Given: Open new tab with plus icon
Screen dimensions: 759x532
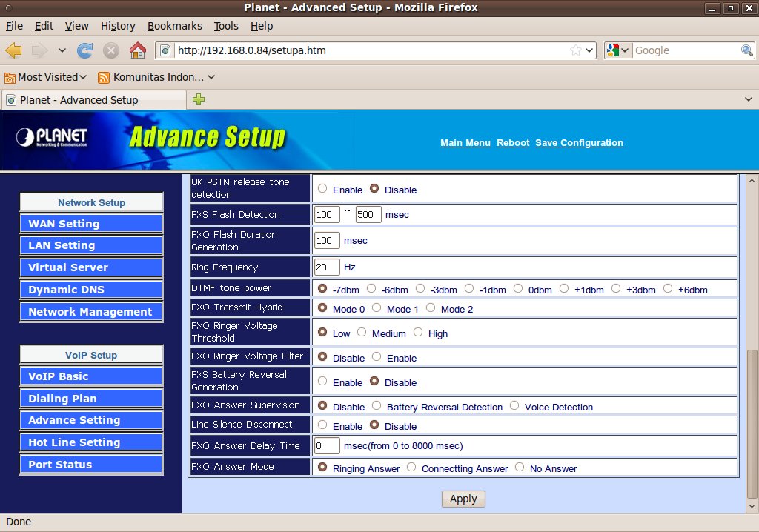Looking at the screenshot, I should click(x=199, y=99).
